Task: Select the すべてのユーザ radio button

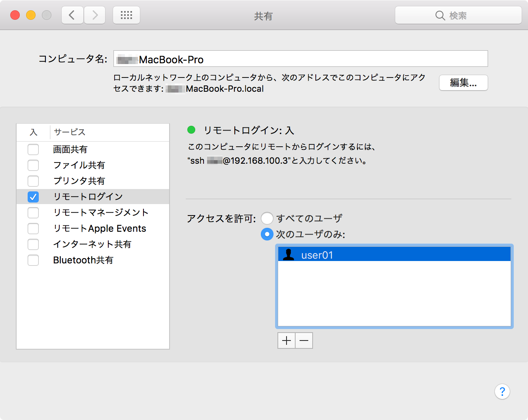Action: click(267, 218)
